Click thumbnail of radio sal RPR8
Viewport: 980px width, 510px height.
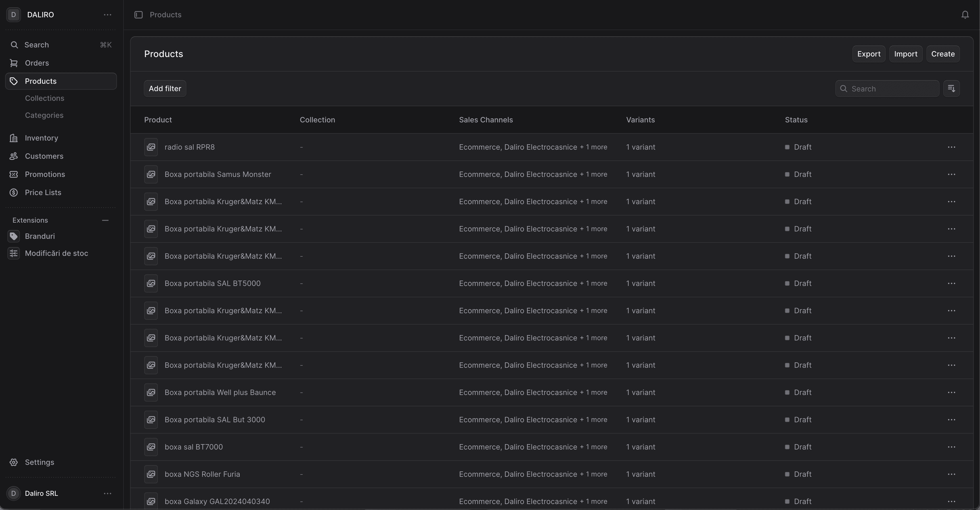(x=151, y=147)
